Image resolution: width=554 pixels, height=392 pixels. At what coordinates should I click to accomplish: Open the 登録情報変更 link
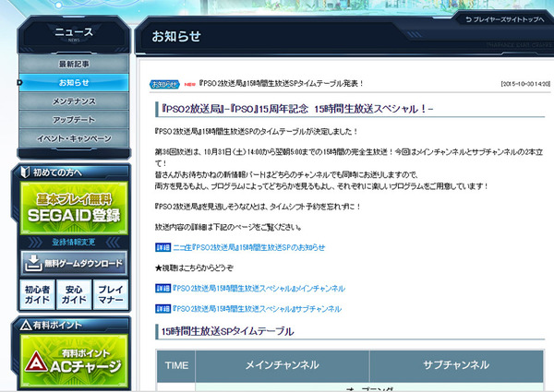pos(74,242)
